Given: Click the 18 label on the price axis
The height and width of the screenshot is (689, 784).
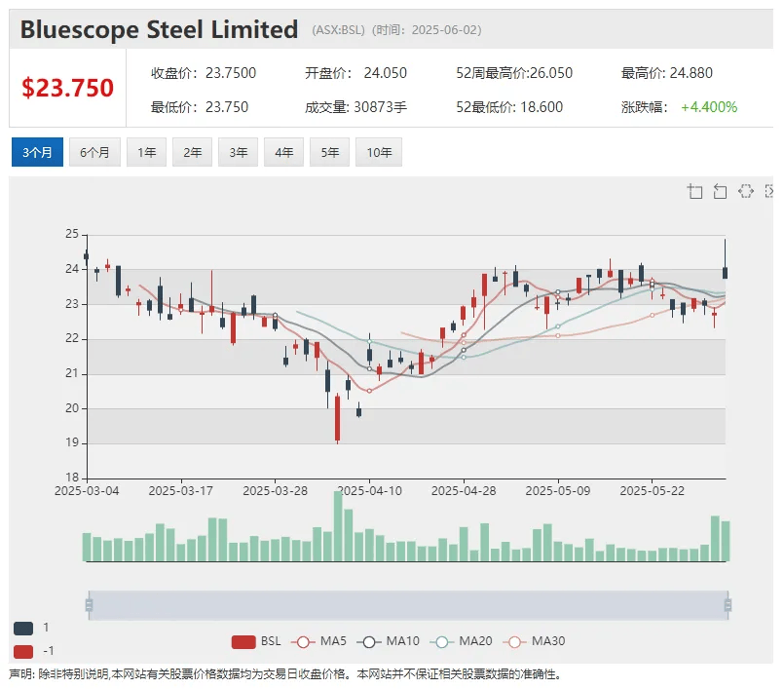Looking at the screenshot, I should pos(72,478).
